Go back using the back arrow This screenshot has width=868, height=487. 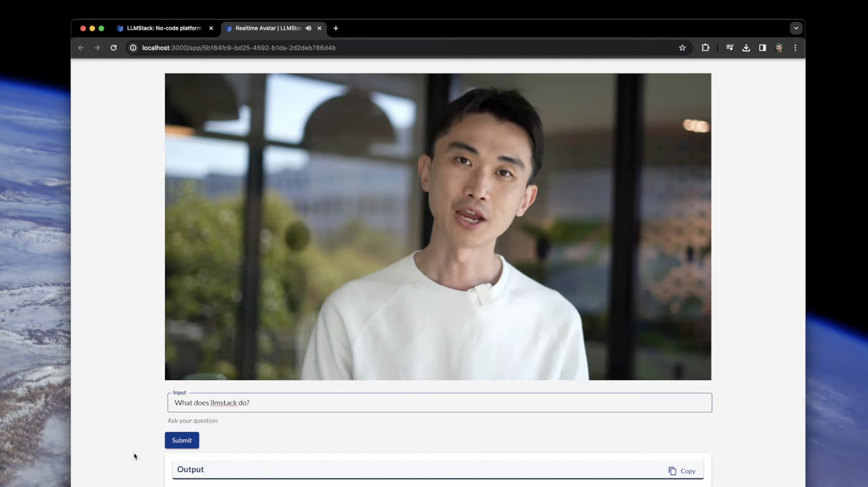(x=81, y=47)
